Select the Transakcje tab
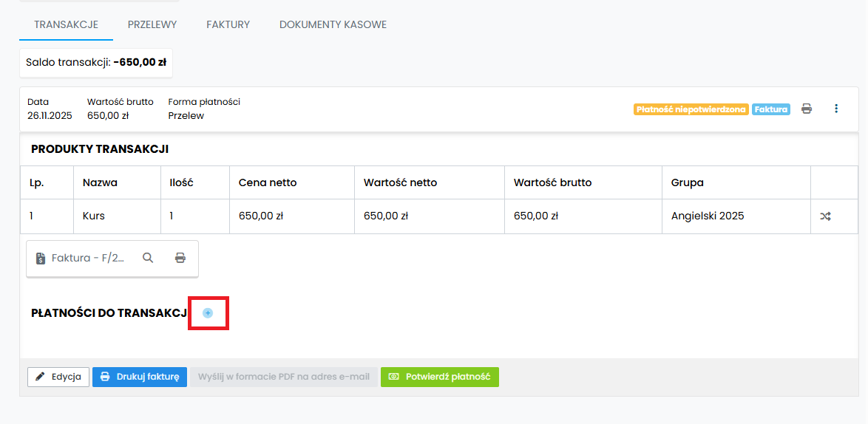The height and width of the screenshot is (424, 868). click(x=66, y=24)
